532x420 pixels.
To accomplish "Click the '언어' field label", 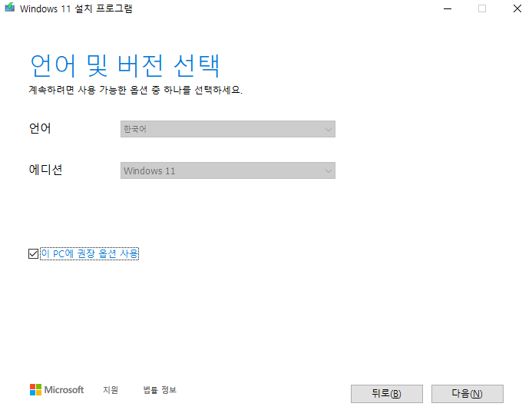I will click(40, 128).
